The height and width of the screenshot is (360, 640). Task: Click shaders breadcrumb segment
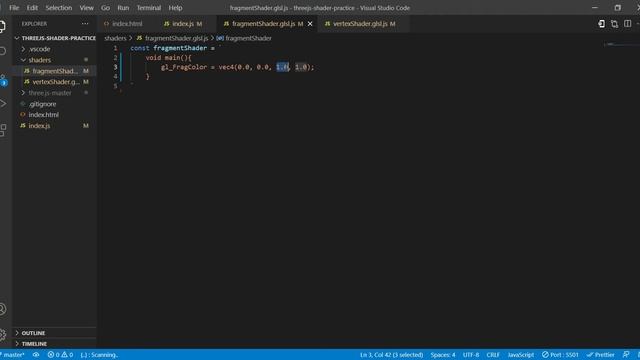tap(115, 38)
